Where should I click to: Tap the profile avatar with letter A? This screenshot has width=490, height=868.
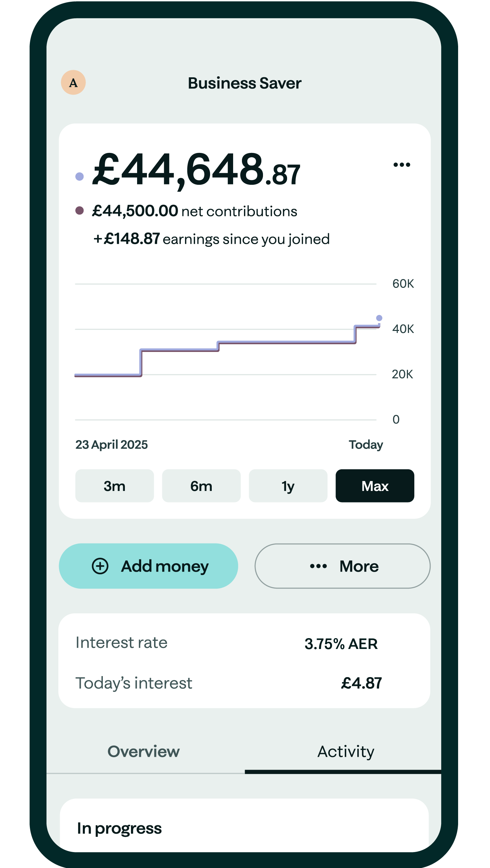(x=73, y=82)
